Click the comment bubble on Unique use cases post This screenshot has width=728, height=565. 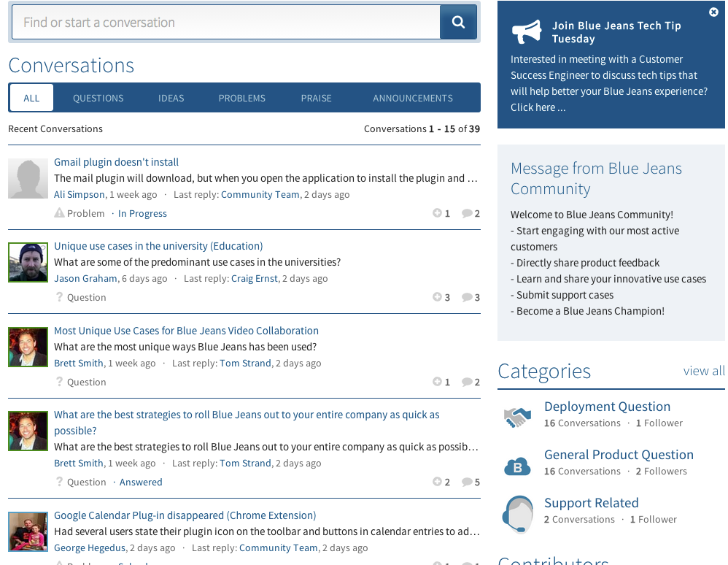[467, 297]
